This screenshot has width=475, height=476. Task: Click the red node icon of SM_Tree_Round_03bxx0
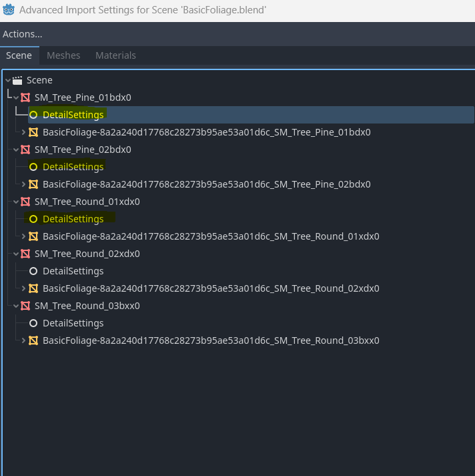(x=25, y=306)
